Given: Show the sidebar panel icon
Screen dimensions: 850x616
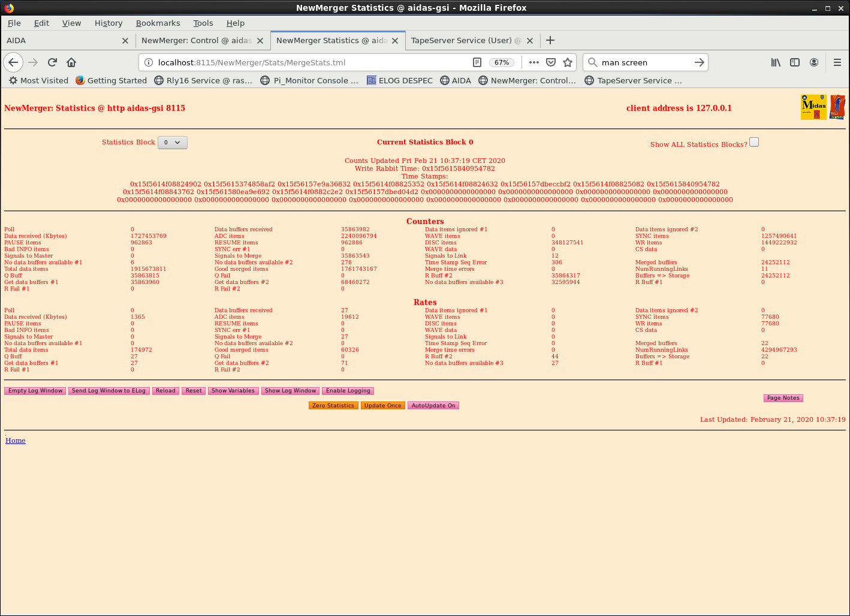Looking at the screenshot, I should 795,62.
